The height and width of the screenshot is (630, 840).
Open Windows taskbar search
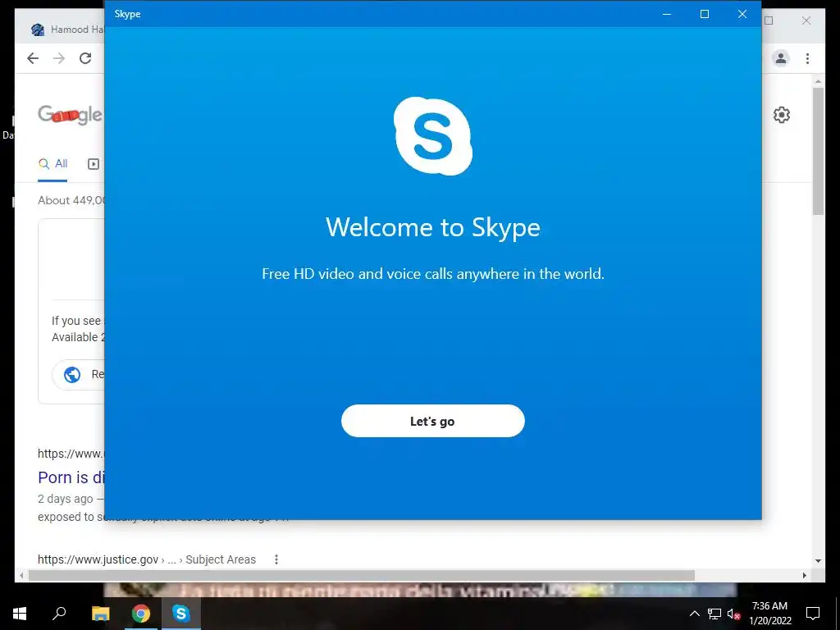[x=59, y=614]
